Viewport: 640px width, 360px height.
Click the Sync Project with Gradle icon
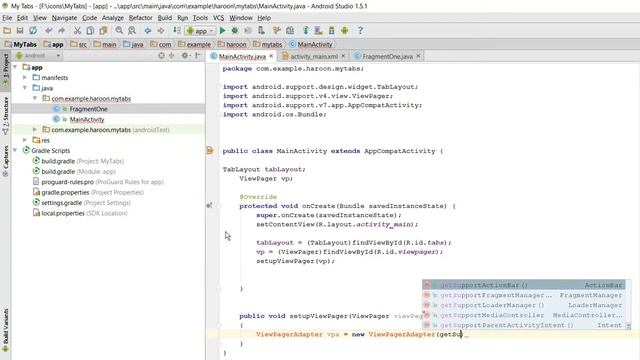pos(306,31)
